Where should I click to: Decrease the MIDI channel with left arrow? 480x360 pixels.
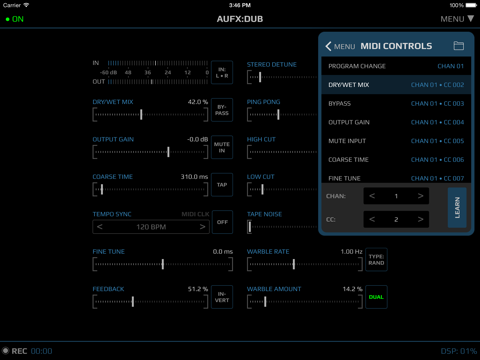[372, 196]
